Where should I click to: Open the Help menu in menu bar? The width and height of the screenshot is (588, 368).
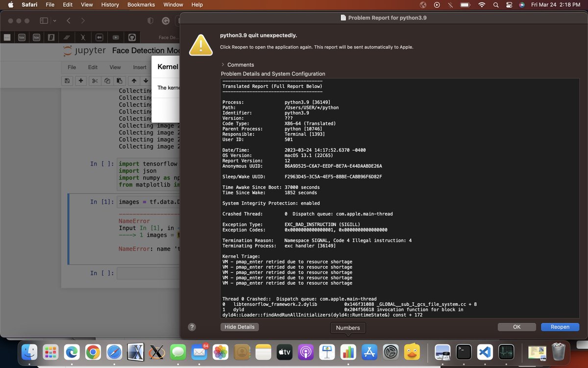pos(197,4)
